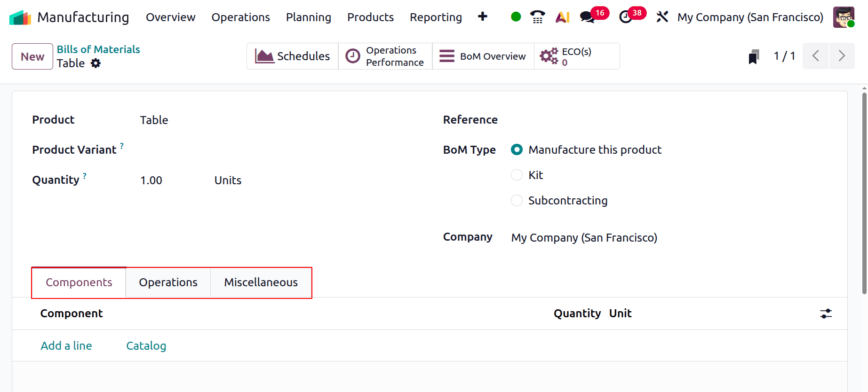The width and height of the screenshot is (868, 392).
Task: Select Manufacture this product radio
Action: 517,149
